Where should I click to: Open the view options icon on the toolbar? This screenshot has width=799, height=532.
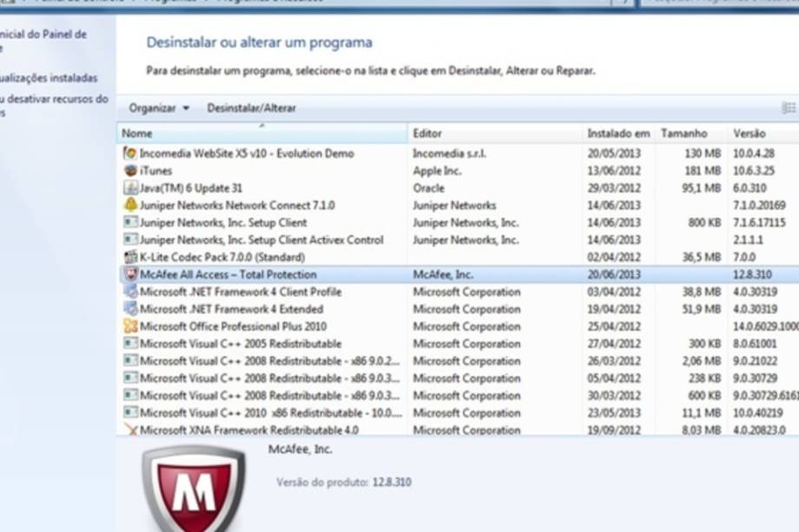click(789, 108)
